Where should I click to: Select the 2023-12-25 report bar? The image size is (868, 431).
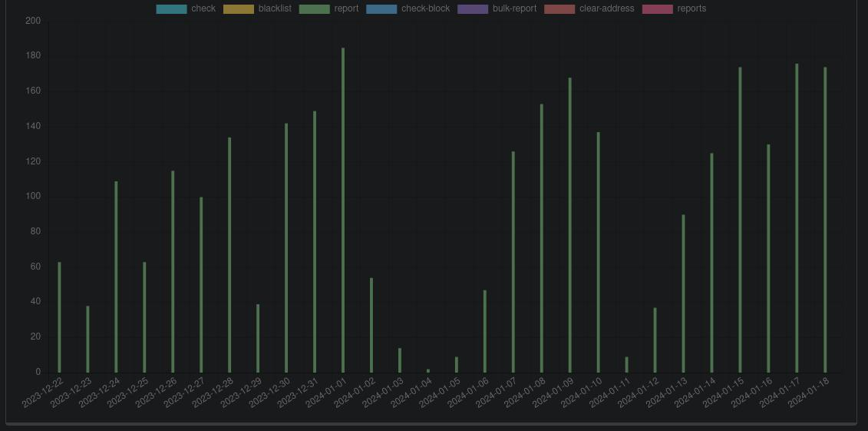coord(144,317)
